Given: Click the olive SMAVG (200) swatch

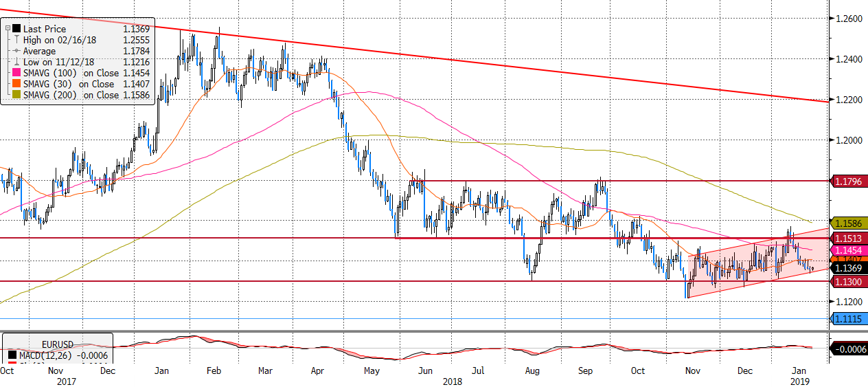Looking at the screenshot, I should click(x=16, y=95).
